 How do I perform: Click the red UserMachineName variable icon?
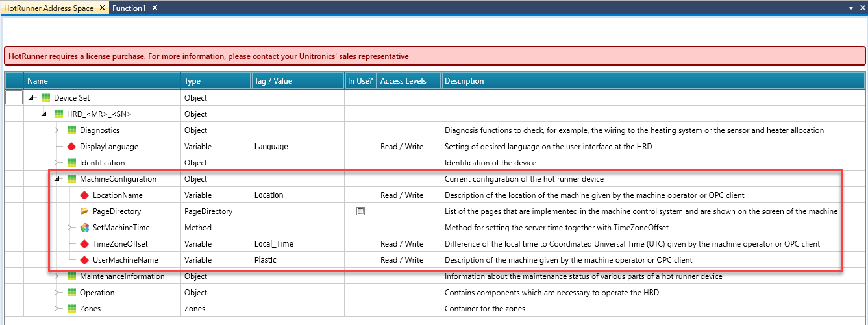click(84, 260)
